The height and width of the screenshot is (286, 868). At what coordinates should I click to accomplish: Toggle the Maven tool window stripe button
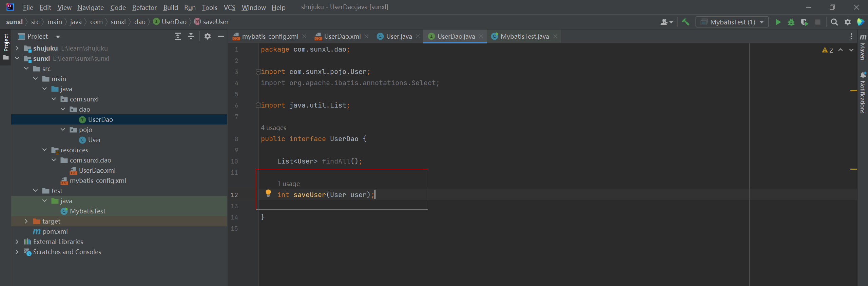pos(863,47)
